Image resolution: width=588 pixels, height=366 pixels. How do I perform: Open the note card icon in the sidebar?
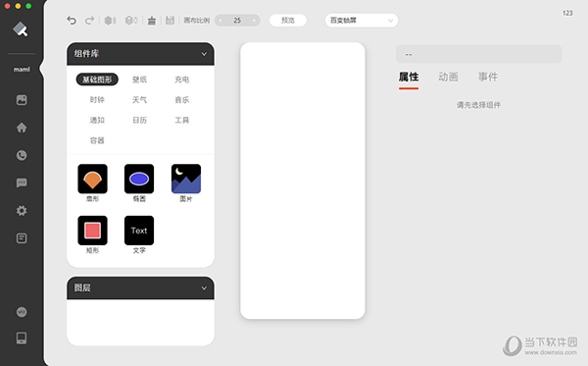click(x=22, y=238)
